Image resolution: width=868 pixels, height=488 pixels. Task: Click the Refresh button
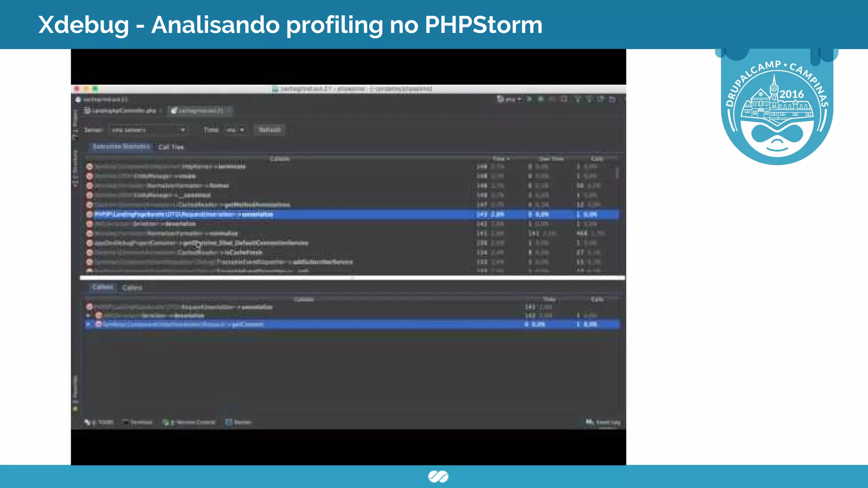coord(270,130)
